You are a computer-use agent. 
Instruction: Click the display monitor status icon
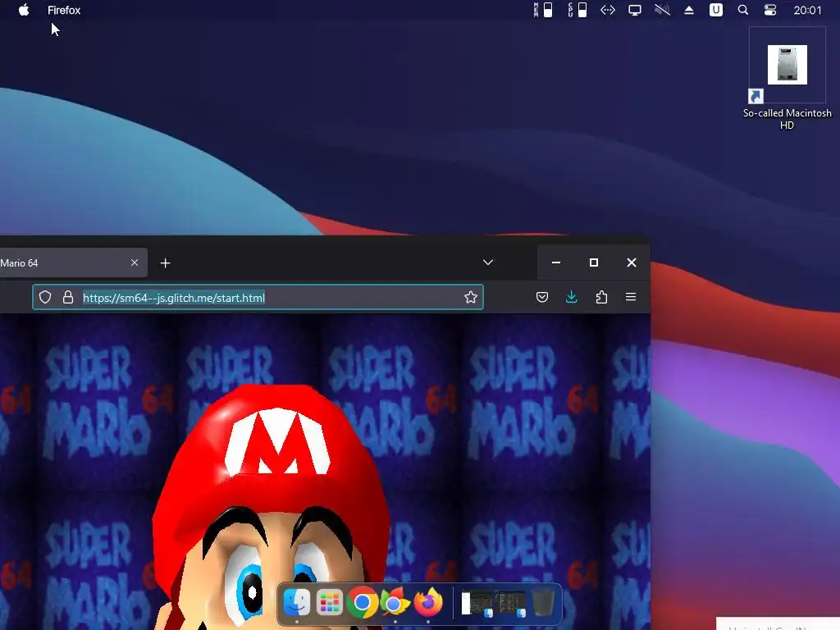(635, 10)
